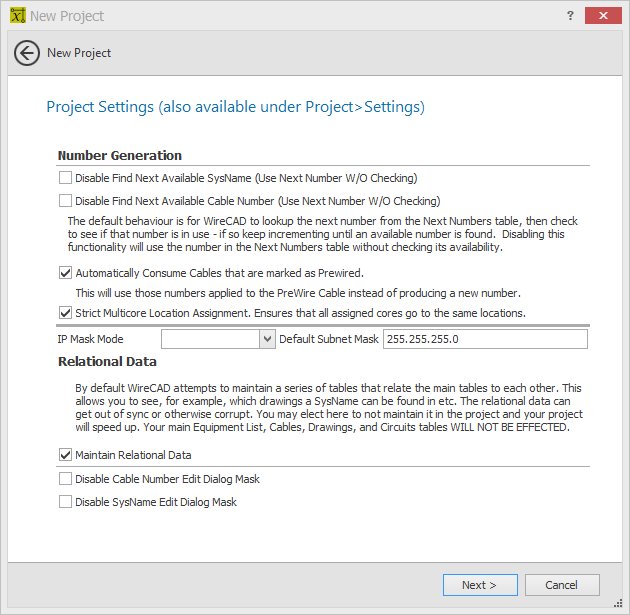The width and height of the screenshot is (630, 615).
Task: Check Disable SysName Edit Dialog Mask
Action: tap(65, 502)
